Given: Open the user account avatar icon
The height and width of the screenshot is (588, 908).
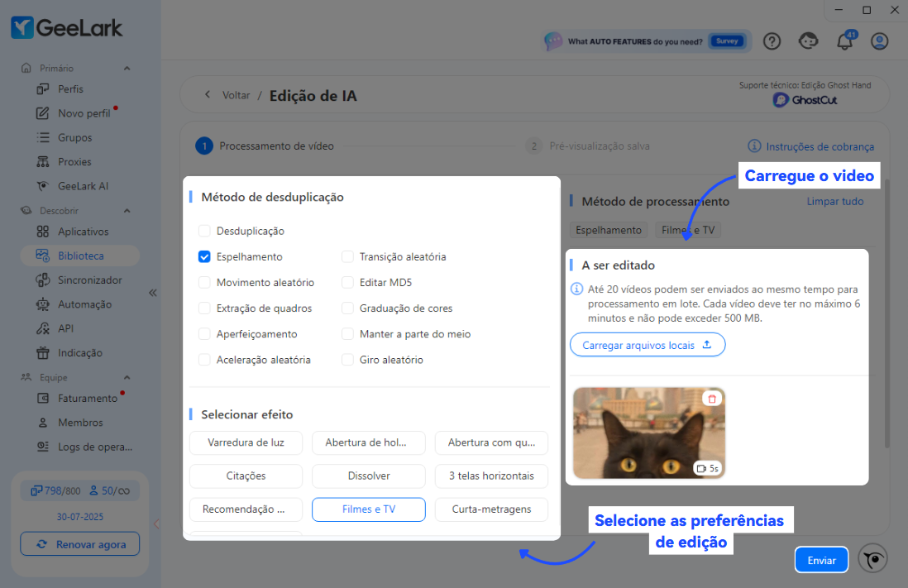Looking at the screenshot, I should [x=880, y=41].
